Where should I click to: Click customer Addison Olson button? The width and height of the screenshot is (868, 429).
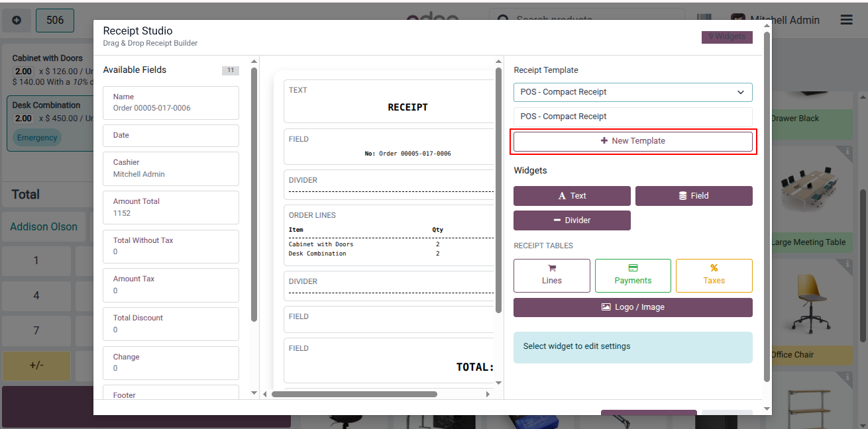point(44,226)
